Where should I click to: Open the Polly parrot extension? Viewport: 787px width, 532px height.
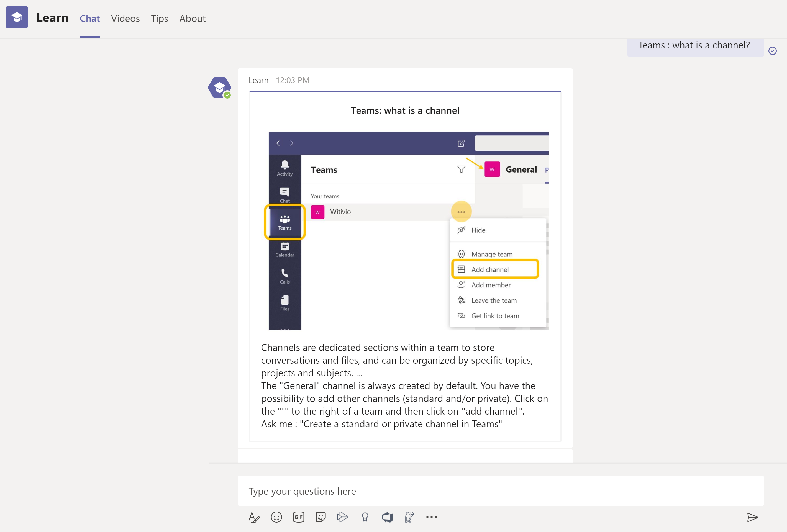(409, 517)
